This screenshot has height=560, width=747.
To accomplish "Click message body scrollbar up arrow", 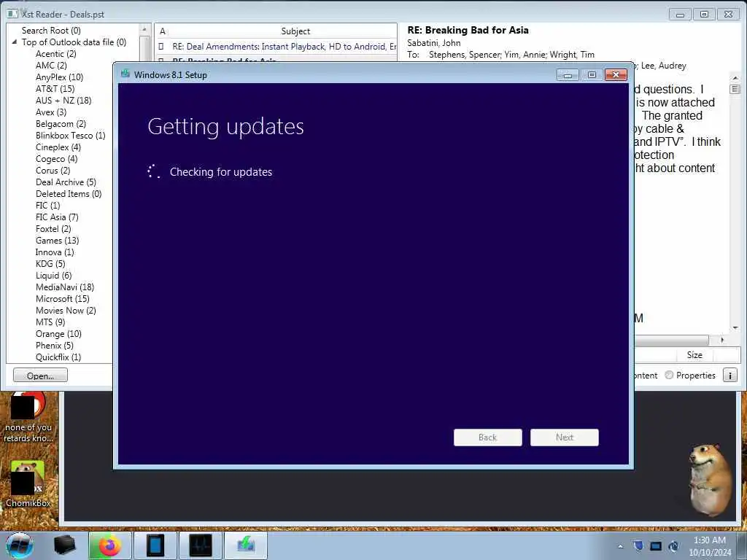I will tap(735, 77).
